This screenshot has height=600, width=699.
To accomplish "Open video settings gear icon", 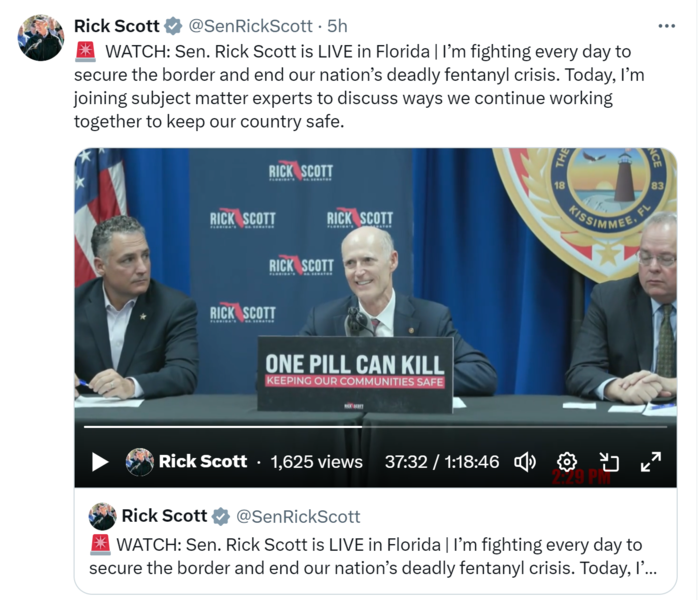I will coord(567,462).
